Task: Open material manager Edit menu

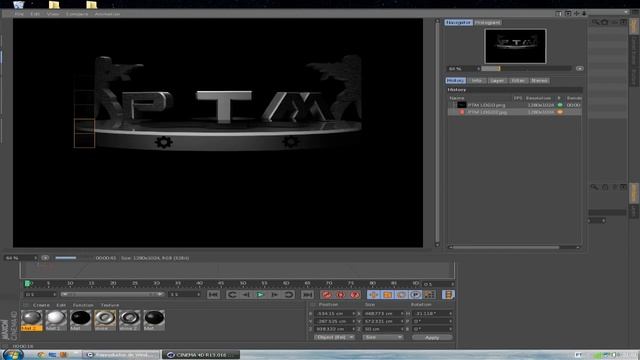Action: [61, 305]
